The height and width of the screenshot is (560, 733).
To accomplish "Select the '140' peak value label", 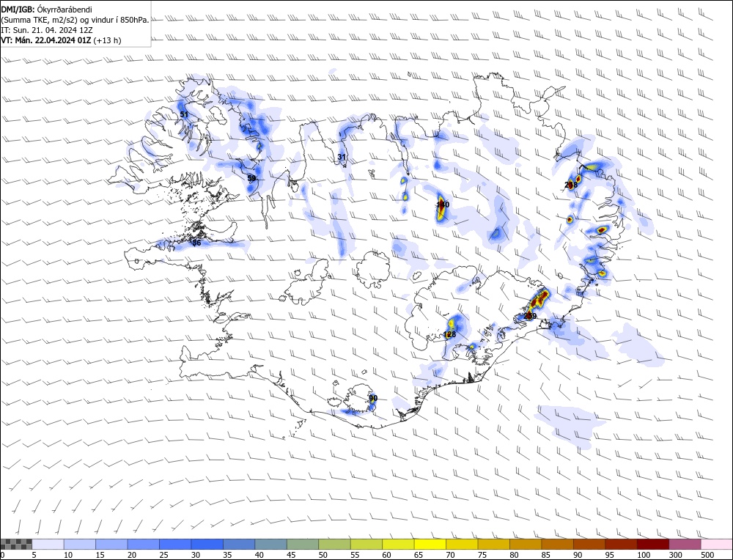I will pyautogui.click(x=443, y=205).
